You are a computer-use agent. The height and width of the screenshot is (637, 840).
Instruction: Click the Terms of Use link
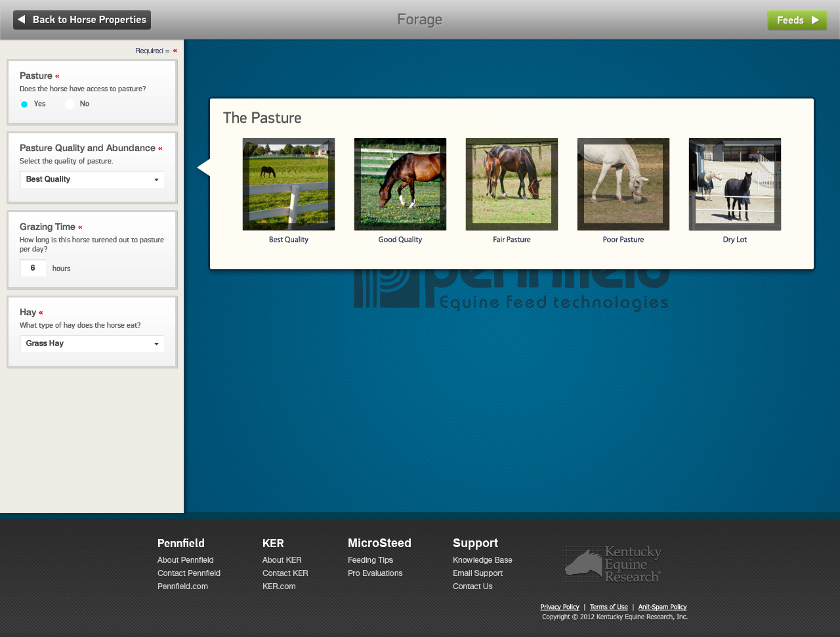608,607
